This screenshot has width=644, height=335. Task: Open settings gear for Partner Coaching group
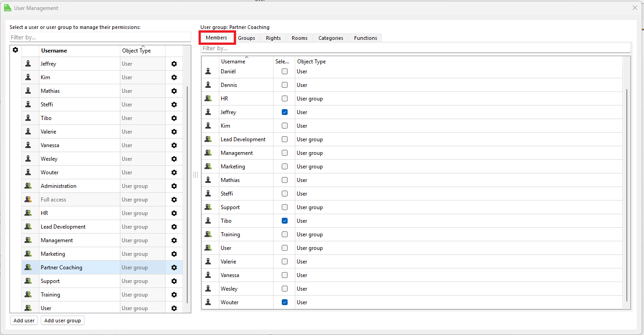174,268
